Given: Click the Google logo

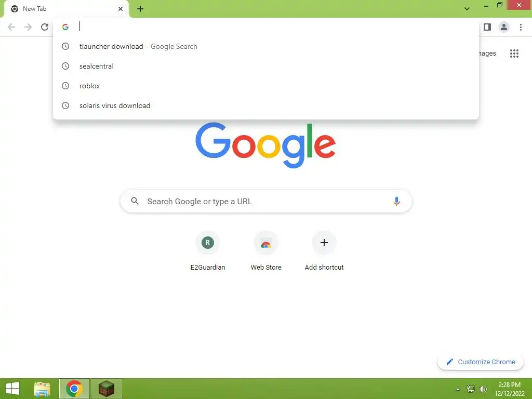Looking at the screenshot, I should pyautogui.click(x=265, y=145).
